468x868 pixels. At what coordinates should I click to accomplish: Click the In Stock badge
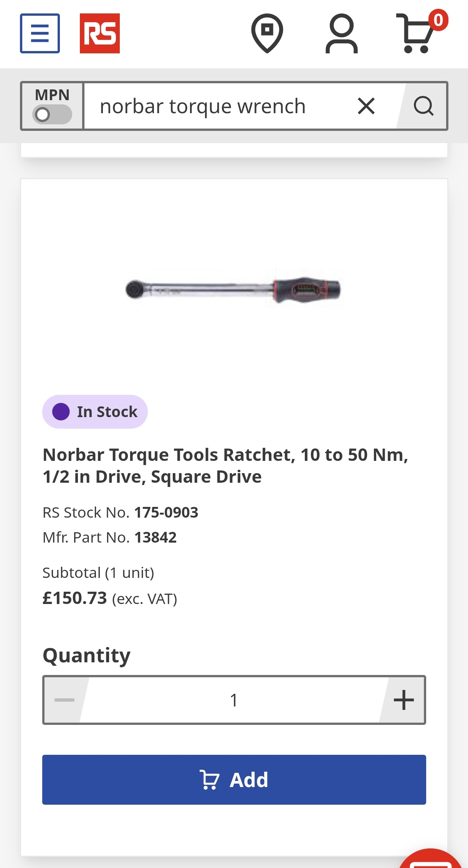(95, 412)
